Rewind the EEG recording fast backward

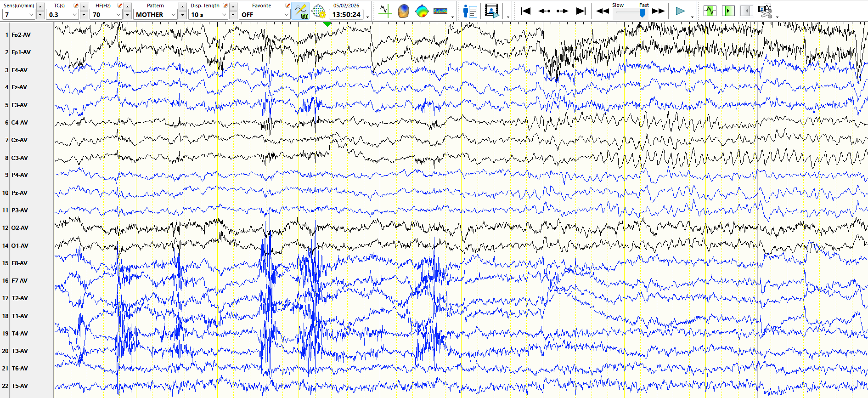pyautogui.click(x=603, y=11)
